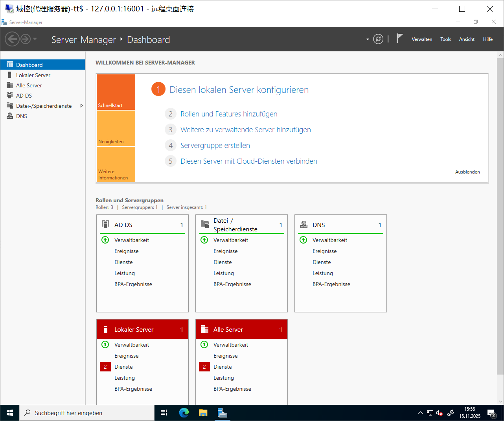Click red alert badge in Lokaler Server
Image resolution: width=504 pixels, height=421 pixels.
click(x=105, y=367)
